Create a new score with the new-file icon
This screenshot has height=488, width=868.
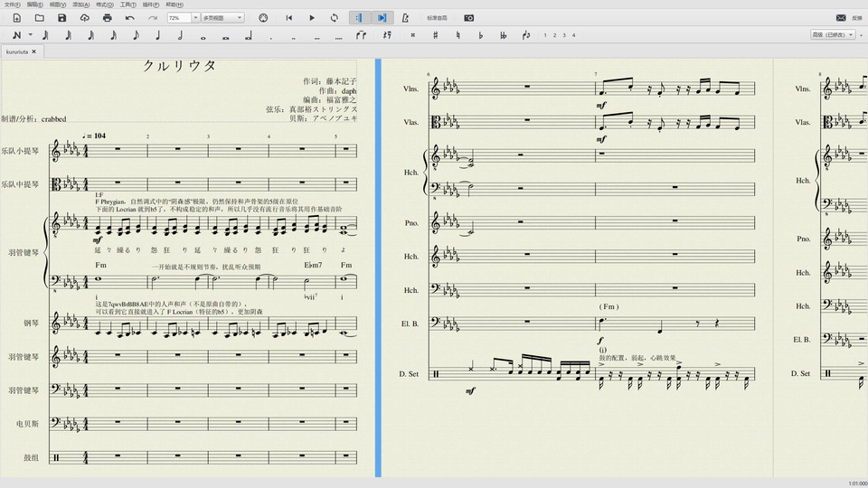[x=16, y=18]
